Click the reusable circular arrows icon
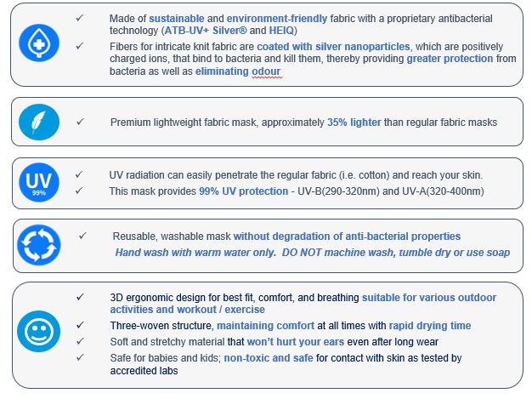 tap(39, 245)
